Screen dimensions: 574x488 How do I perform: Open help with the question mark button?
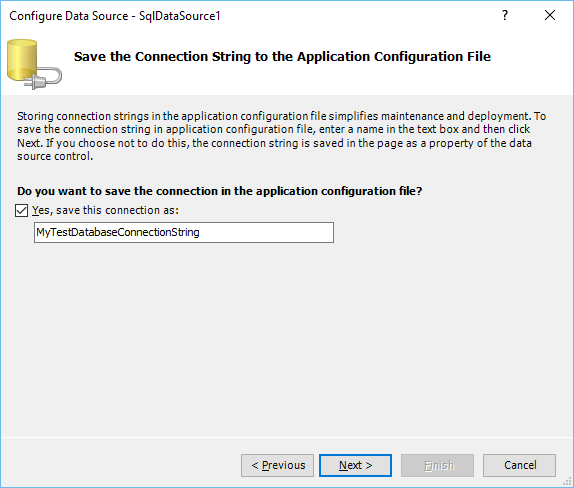tap(505, 15)
